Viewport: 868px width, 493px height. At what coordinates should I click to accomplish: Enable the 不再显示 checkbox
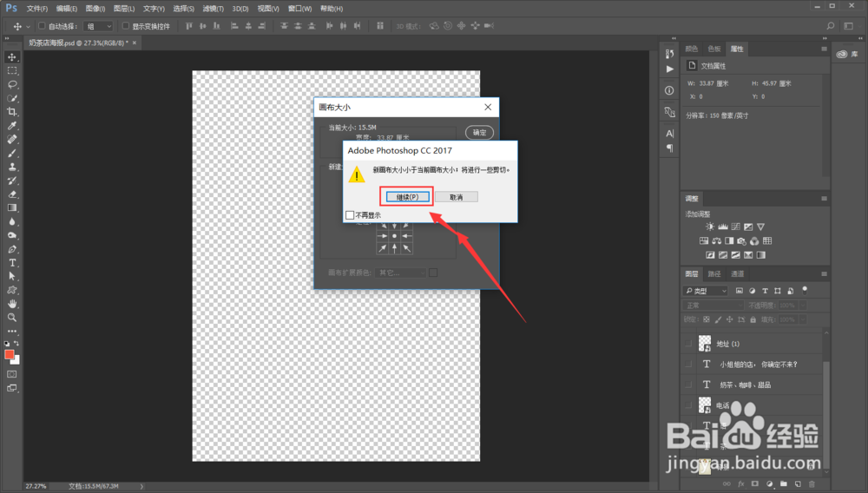tap(350, 214)
